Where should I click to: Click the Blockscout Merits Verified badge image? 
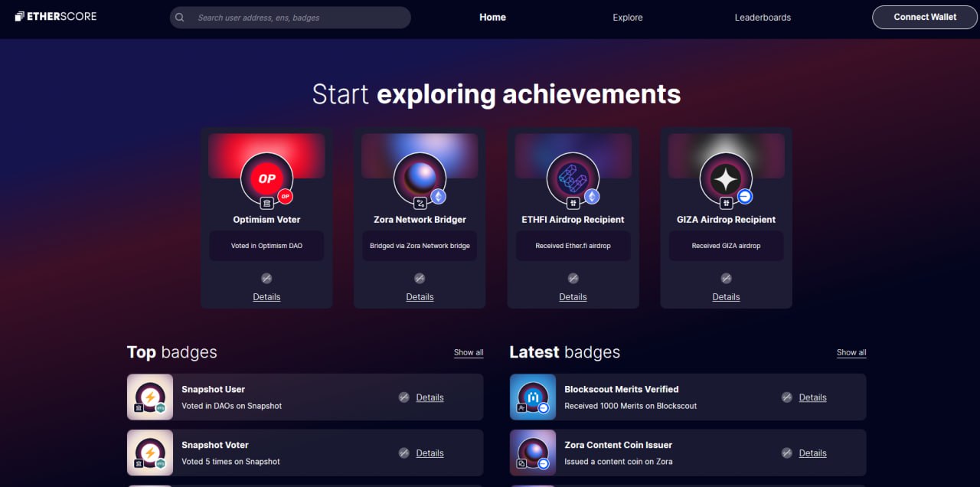[533, 397]
